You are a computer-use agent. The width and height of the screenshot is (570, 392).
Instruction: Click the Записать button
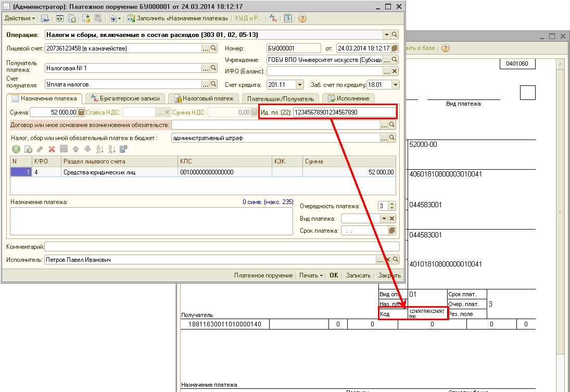[x=358, y=275]
